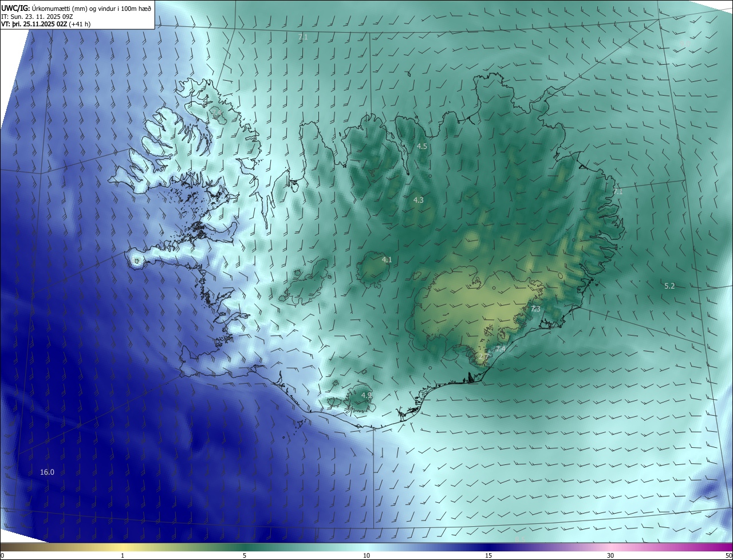Click the 16.0 value over the ocean
Image resolution: width=733 pixels, height=560 pixels.
(x=47, y=472)
